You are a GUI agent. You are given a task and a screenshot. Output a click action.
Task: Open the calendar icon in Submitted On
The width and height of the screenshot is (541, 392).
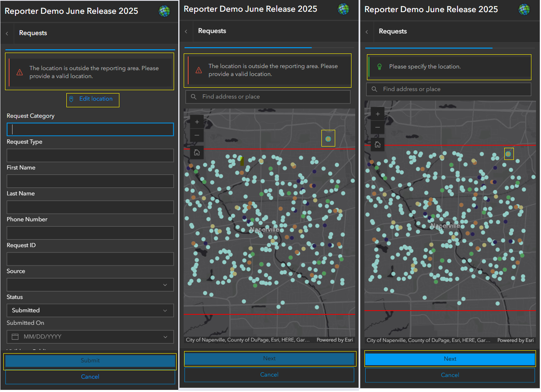click(15, 337)
